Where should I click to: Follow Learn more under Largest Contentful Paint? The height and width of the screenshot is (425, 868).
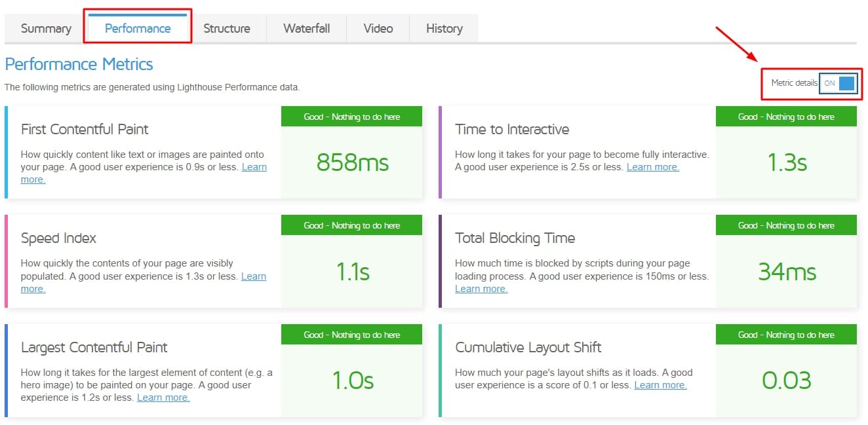click(x=163, y=397)
